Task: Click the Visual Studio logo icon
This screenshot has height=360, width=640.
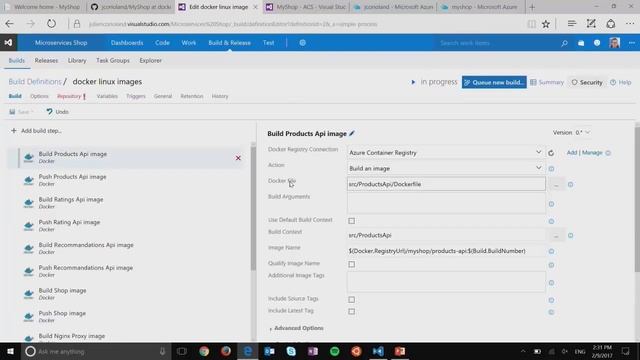Action: point(8,42)
